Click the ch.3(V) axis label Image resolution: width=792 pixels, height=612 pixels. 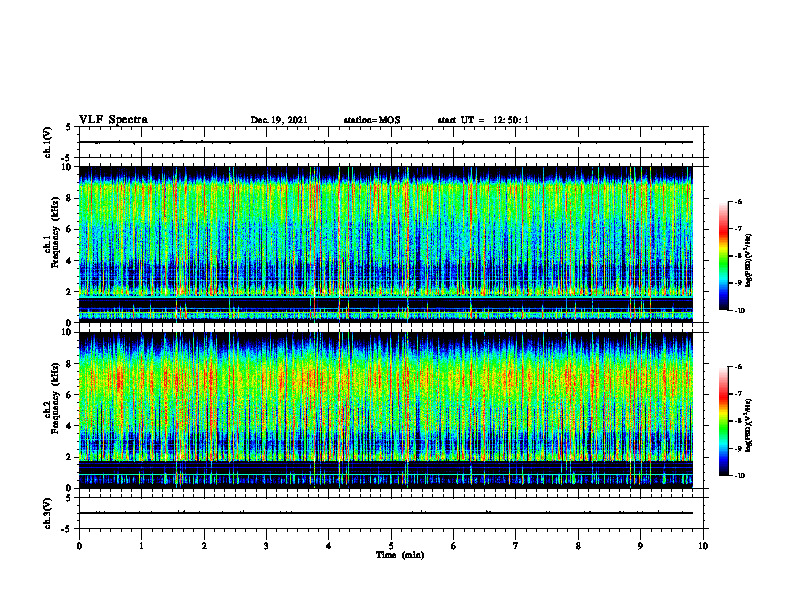pyautogui.click(x=47, y=513)
